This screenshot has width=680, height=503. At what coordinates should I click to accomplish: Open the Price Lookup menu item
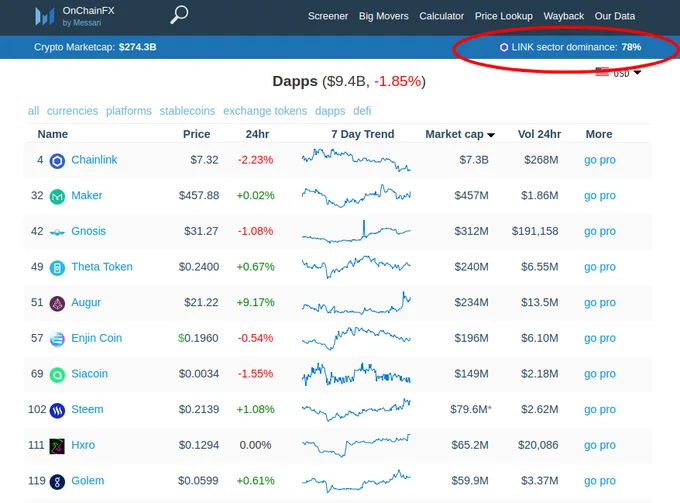(x=504, y=16)
